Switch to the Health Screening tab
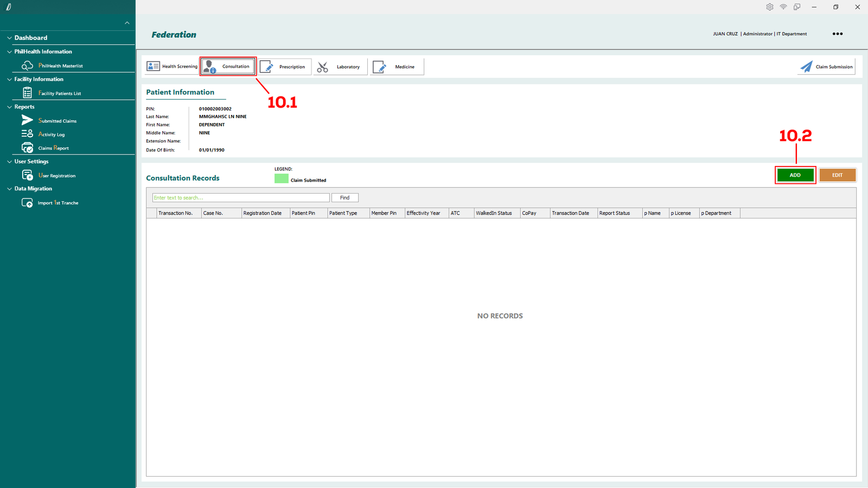Viewport: 868px width, 488px height. point(171,67)
